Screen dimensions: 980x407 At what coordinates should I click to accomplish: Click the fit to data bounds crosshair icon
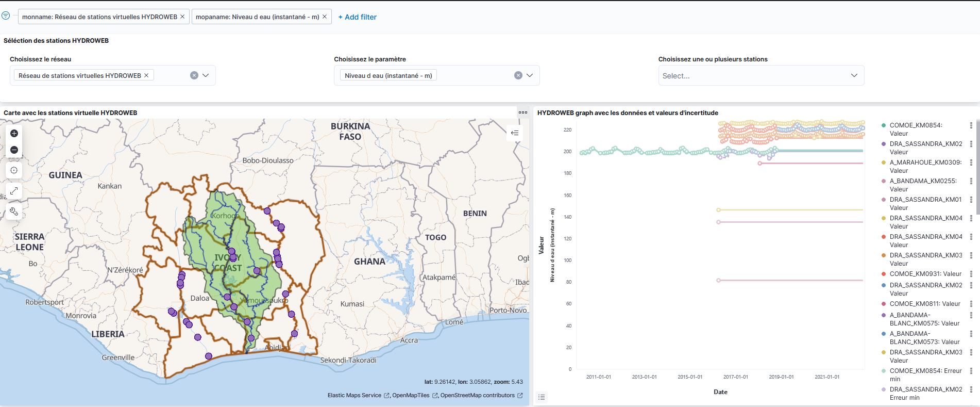[x=14, y=170]
